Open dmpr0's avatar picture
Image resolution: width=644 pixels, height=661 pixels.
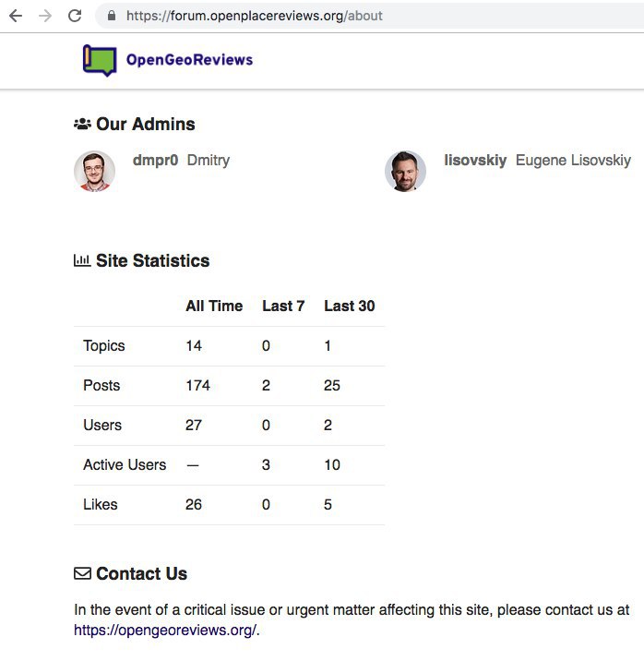(94, 171)
